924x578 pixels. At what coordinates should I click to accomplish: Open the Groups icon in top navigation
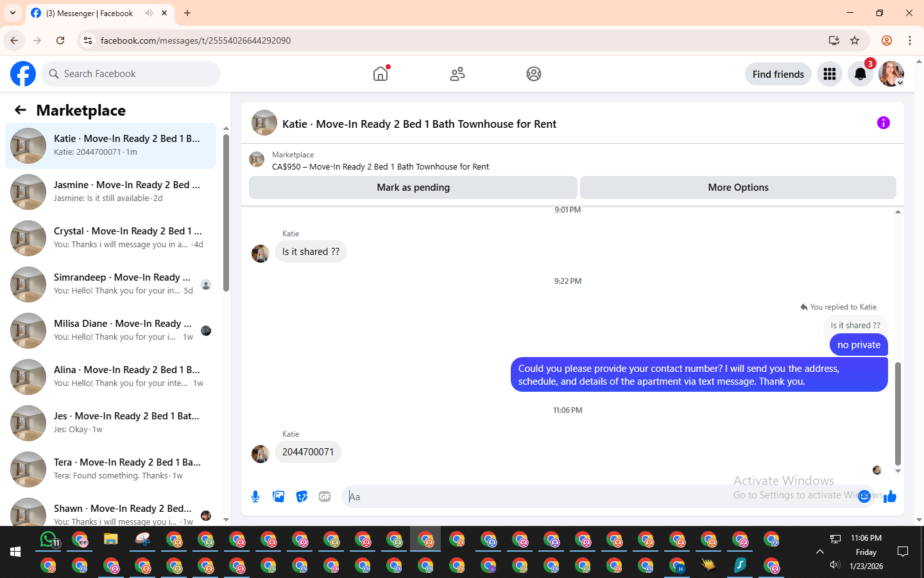point(534,74)
